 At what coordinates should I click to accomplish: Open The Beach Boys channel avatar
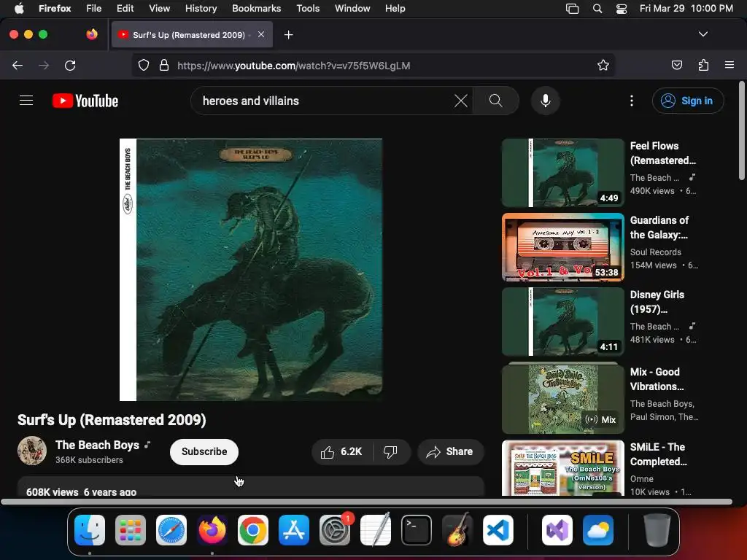(x=32, y=451)
